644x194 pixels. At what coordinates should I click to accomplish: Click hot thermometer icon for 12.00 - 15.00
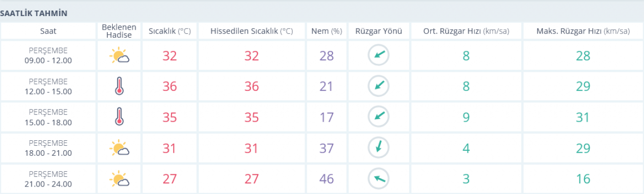(x=119, y=86)
